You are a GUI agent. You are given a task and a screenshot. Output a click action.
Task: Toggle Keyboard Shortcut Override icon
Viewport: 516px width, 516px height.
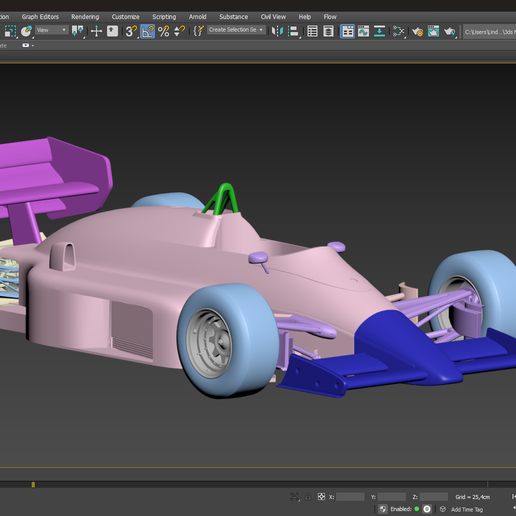[112, 31]
